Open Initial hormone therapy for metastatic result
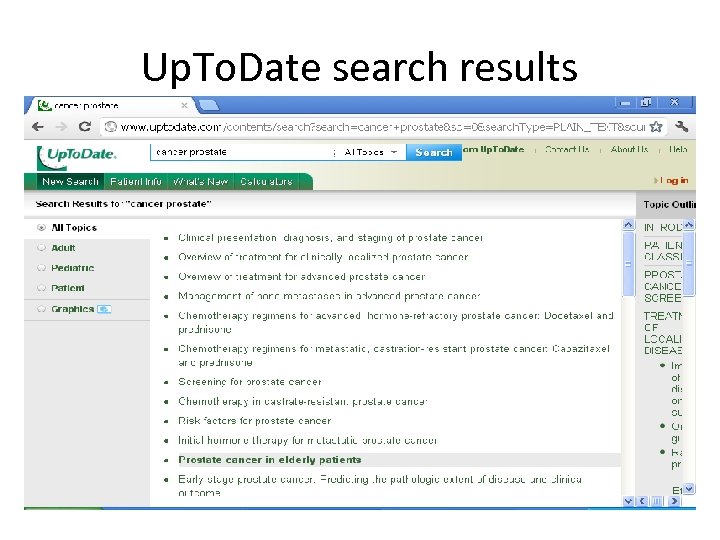The width and height of the screenshot is (720, 540). (308, 440)
